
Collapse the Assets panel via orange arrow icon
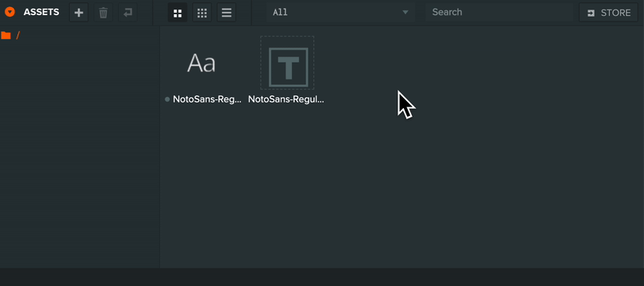pyautogui.click(x=10, y=12)
